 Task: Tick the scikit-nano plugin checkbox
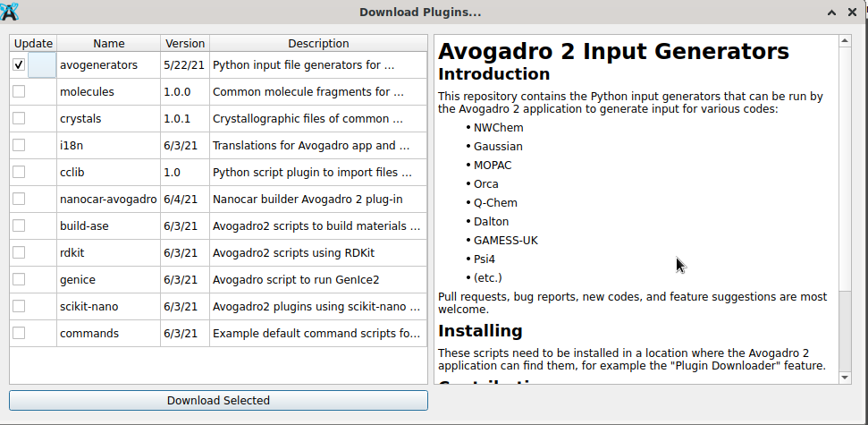point(19,306)
